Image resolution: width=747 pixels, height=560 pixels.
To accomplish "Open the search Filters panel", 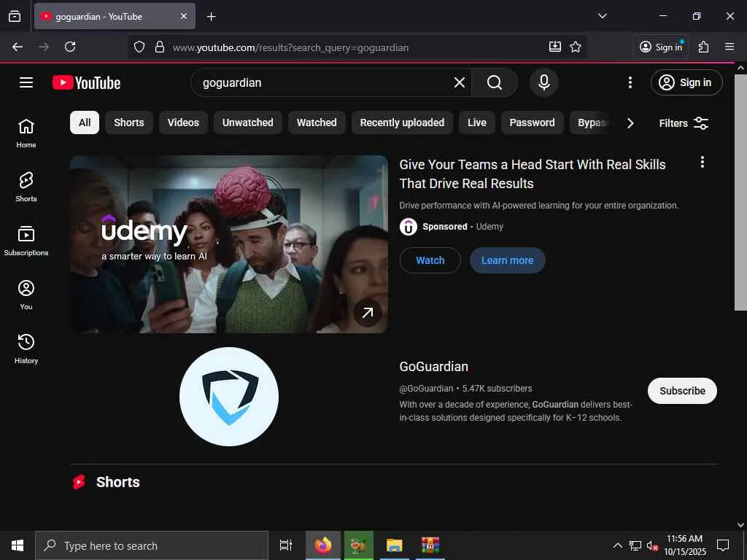I will click(684, 123).
